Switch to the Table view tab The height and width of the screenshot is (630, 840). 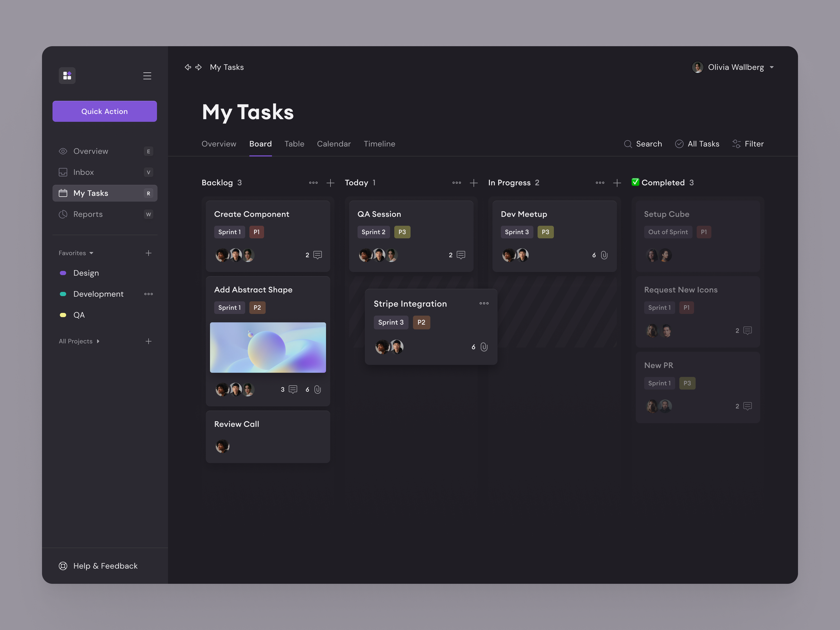pyautogui.click(x=295, y=144)
